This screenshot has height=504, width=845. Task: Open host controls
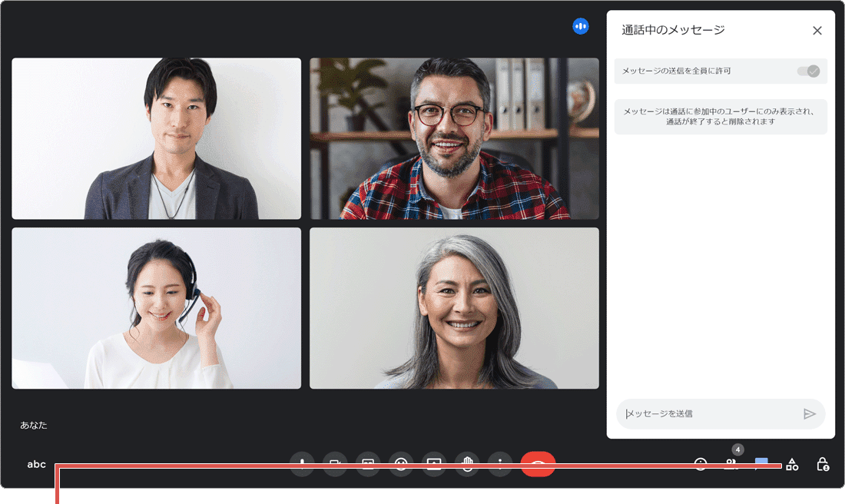[x=822, y=464]
